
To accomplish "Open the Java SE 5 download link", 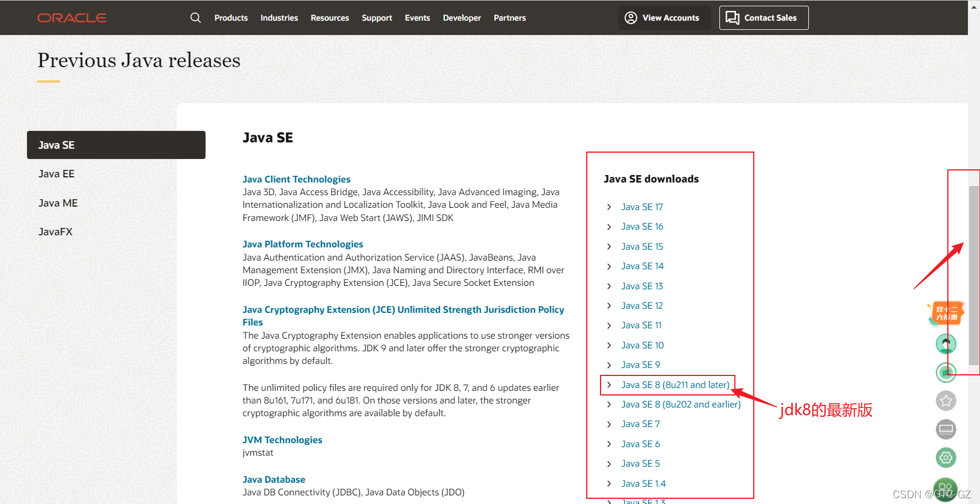I will 640,464.
